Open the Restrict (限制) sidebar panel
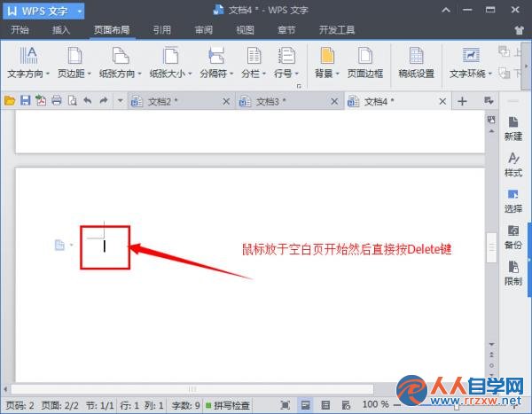The height and width of the screenshot is (414, 532). coord(513,274)
